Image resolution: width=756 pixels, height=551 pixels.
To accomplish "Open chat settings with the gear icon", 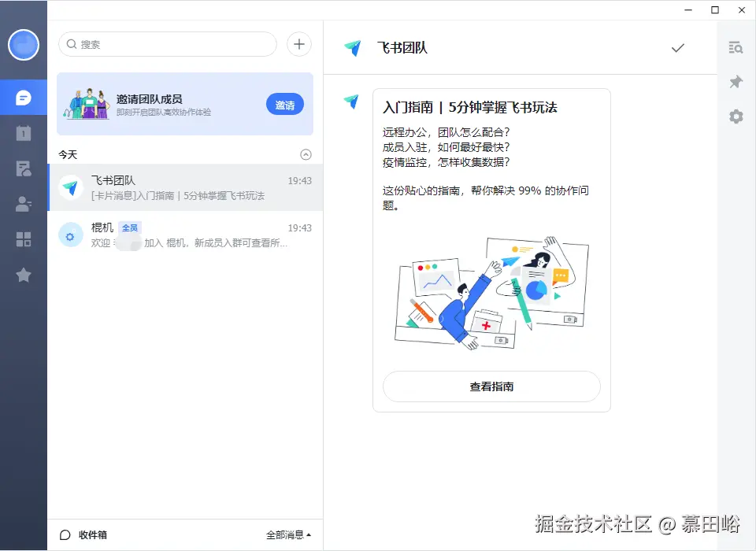I will [x=736, y=116].
